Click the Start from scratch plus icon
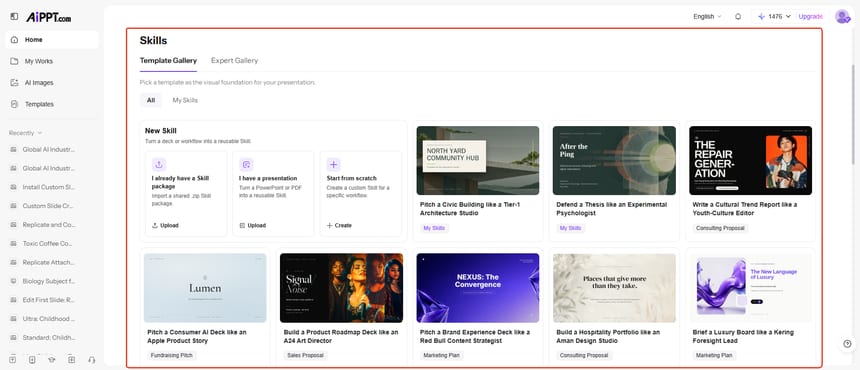Image resolution: width=860 pixels, height=370 pixels. click(x=333, y=164)
